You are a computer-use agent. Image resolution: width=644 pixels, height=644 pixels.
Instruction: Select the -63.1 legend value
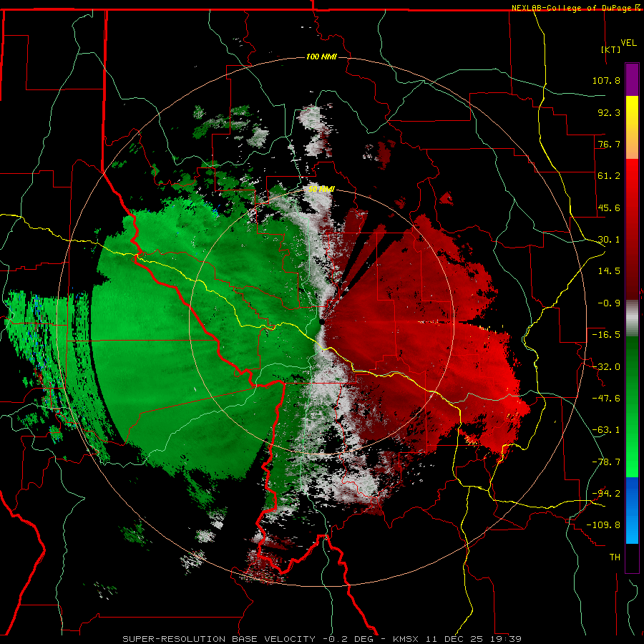pyautogui.click(x=606, y=430)
